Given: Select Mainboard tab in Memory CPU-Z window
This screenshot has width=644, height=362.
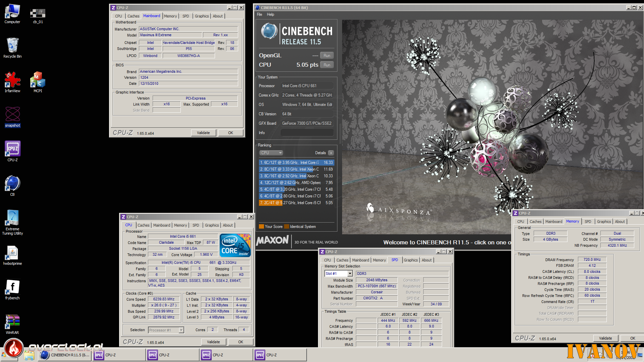Looking at the screenshot, I should tap(553, 222).
